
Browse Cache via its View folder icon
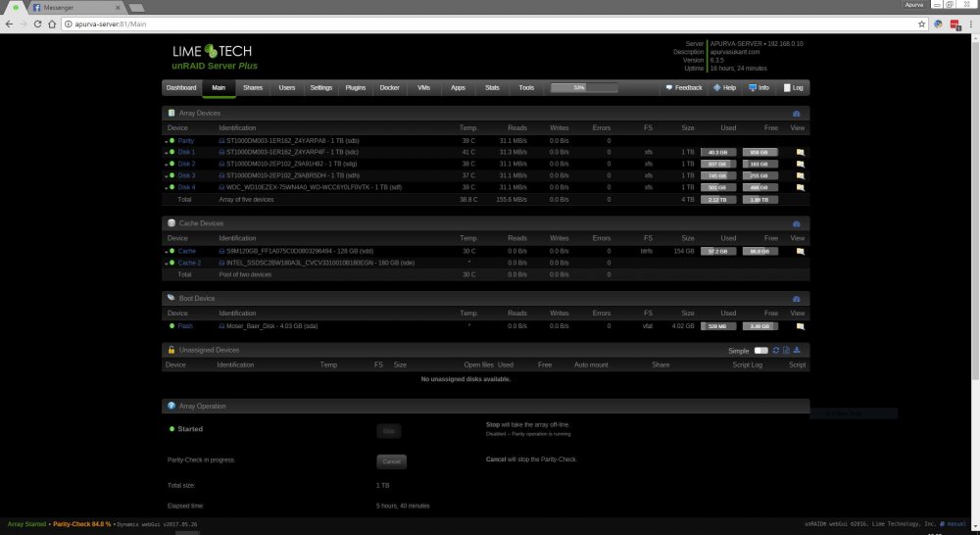click(800, 251)
